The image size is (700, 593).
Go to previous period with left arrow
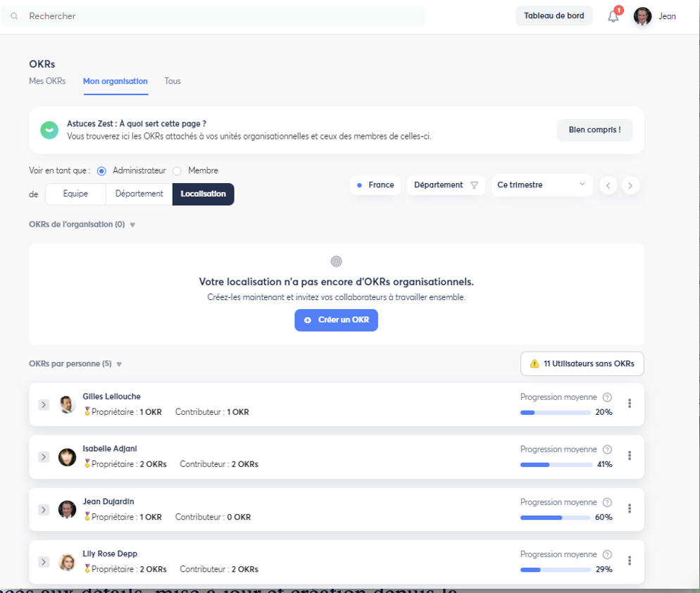tap(608, 185)
